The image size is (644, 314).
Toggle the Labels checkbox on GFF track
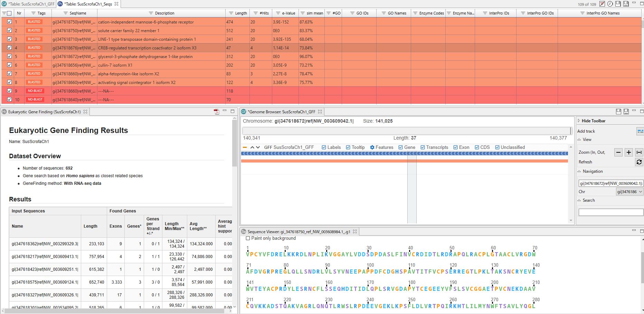324,148
